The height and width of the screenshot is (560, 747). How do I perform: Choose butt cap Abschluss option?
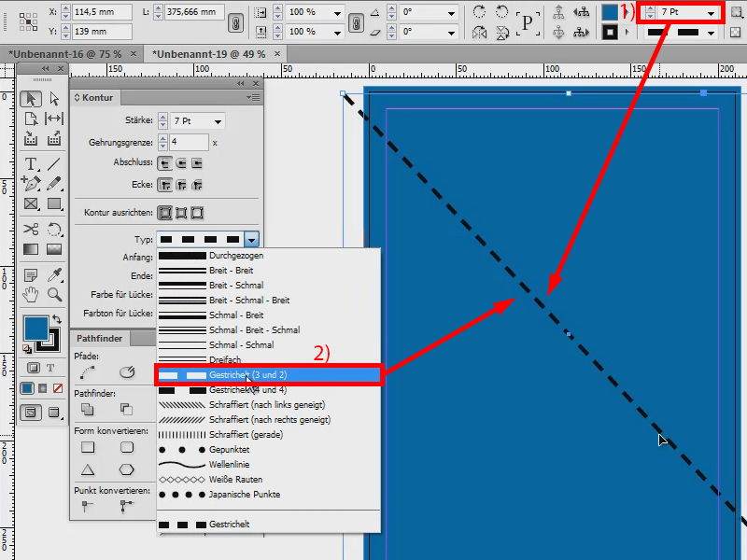point(165,163)
